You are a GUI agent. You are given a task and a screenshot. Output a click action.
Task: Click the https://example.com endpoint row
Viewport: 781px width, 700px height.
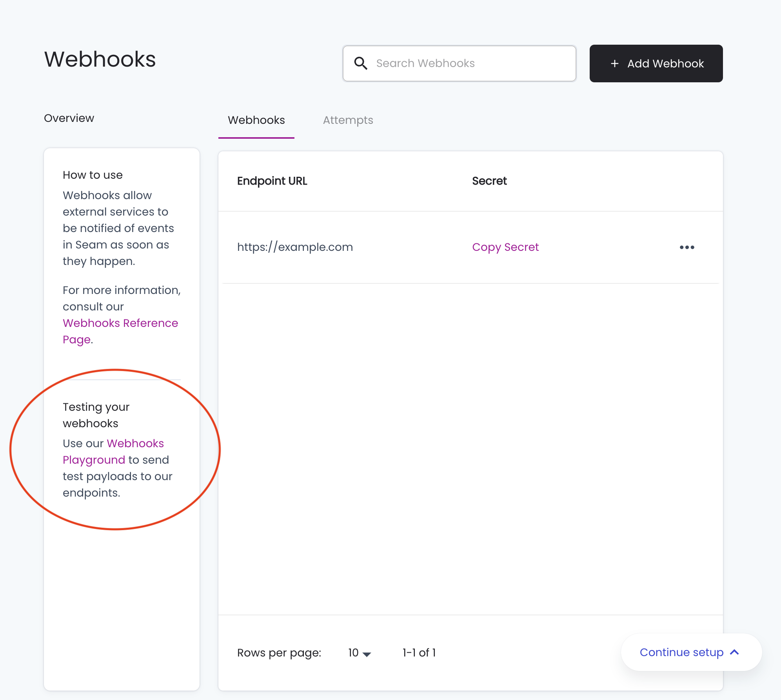point(295,247)
